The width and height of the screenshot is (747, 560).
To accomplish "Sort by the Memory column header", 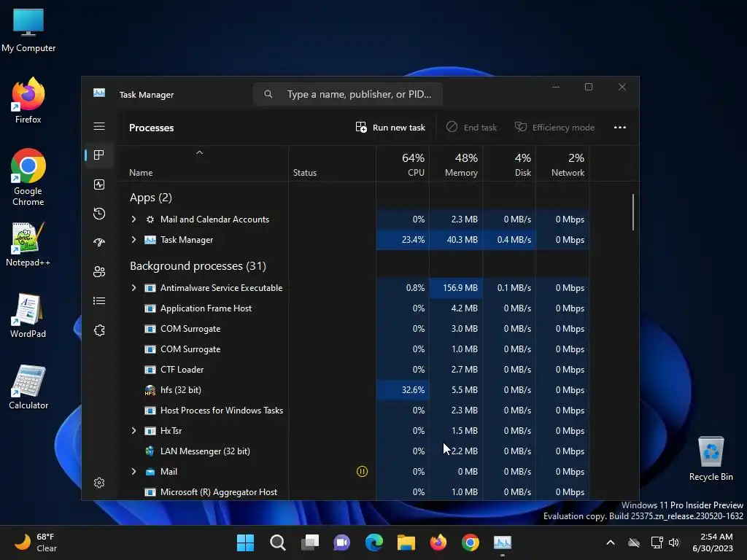I will [456, 164].
